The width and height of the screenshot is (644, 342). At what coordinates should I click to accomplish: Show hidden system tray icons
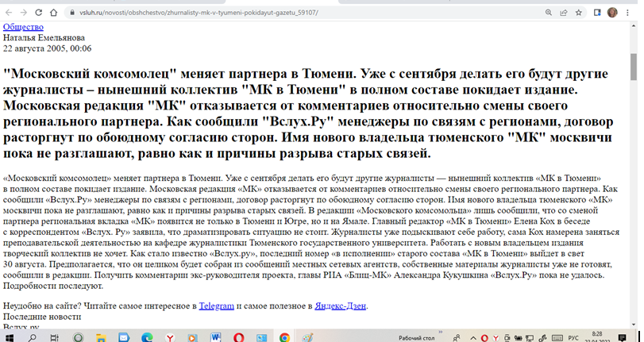click(x=473, y=338)
